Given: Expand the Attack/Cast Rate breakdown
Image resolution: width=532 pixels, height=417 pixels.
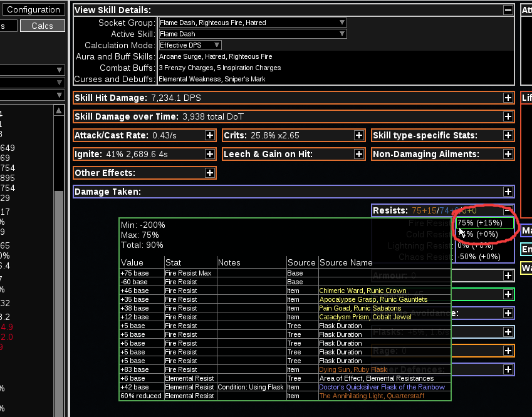Looking at the screenshot, I should [209, 135].
